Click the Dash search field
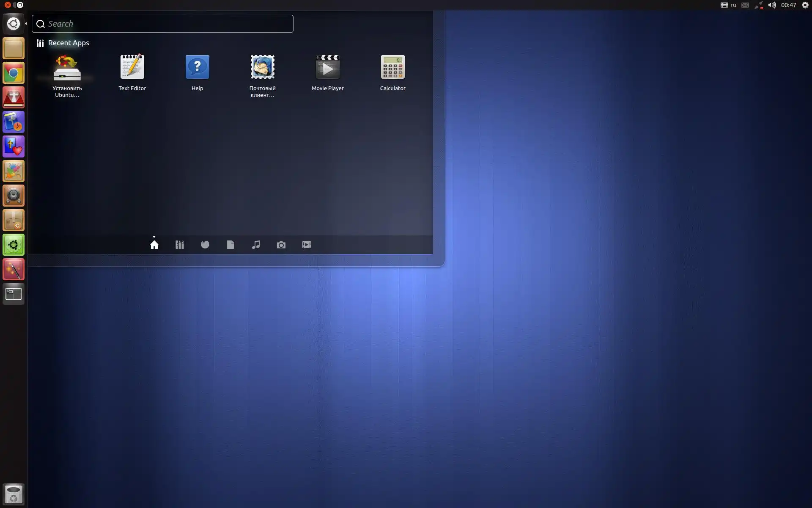 [x=169, y=24]
